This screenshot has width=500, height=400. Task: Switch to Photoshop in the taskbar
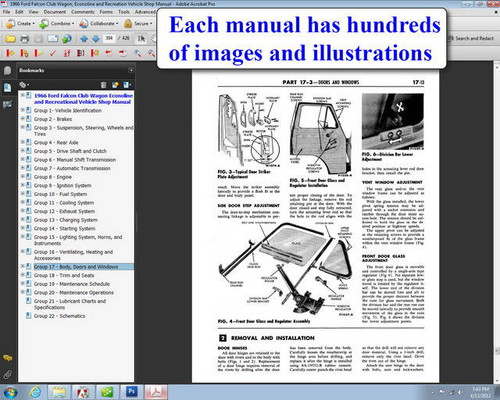(x=131, y=392)
